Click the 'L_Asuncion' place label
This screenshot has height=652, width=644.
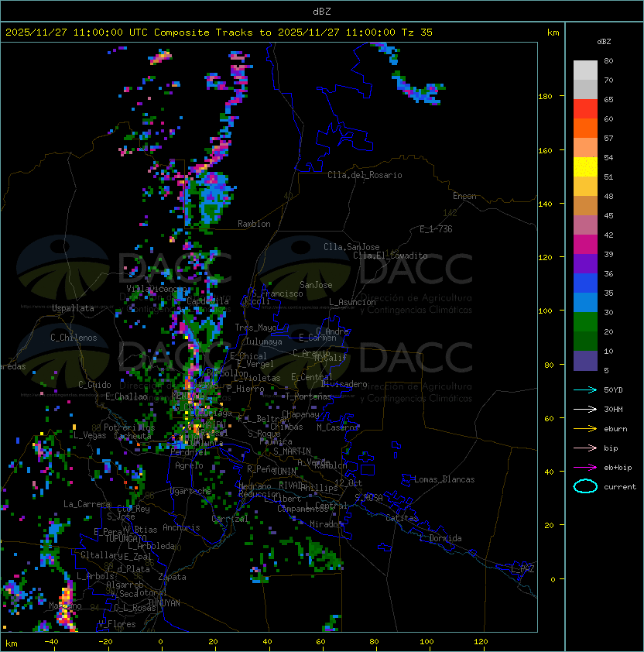pos(352,302)
